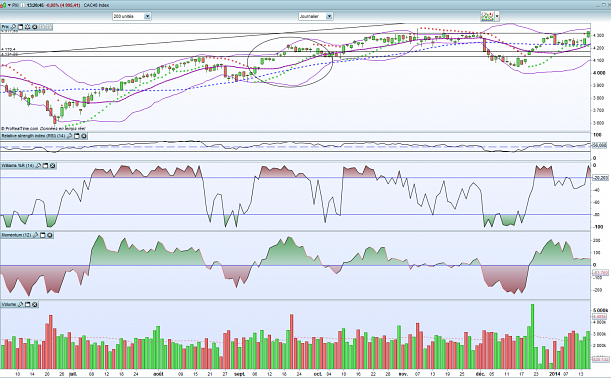The image size is (611, 378).
Task: Click the Williams %R (14) label
Action: pyautogui.click(x=18, y=166)
